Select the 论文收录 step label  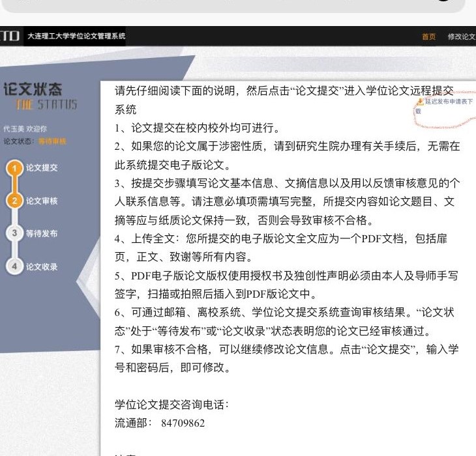[x=42, y=266]
